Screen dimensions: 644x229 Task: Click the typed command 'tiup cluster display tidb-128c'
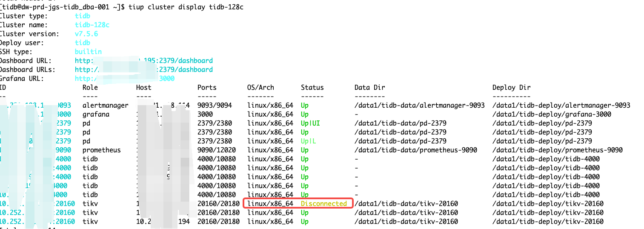click(x=187, y=7)
